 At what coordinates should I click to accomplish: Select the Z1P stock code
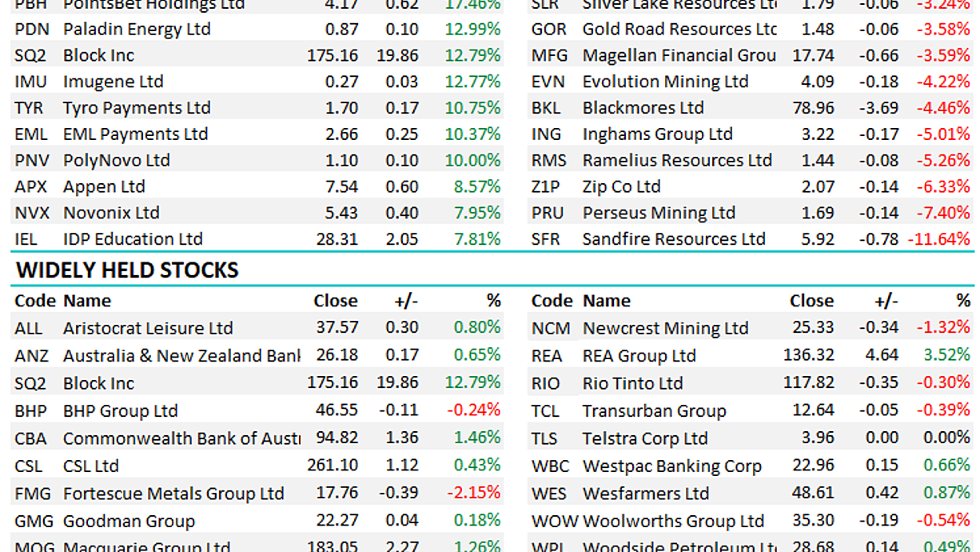(546, 187)
